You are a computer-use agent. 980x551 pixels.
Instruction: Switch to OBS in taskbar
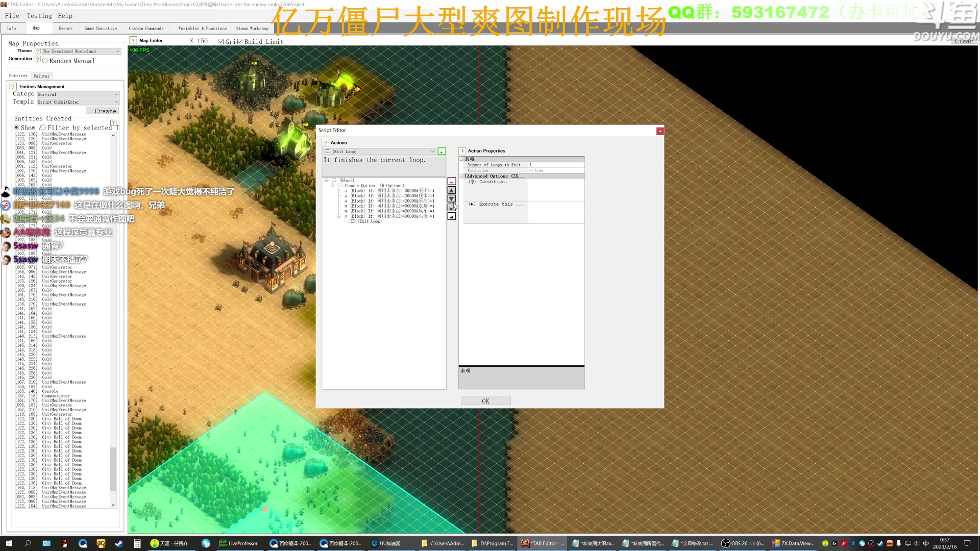click(743, 543)
